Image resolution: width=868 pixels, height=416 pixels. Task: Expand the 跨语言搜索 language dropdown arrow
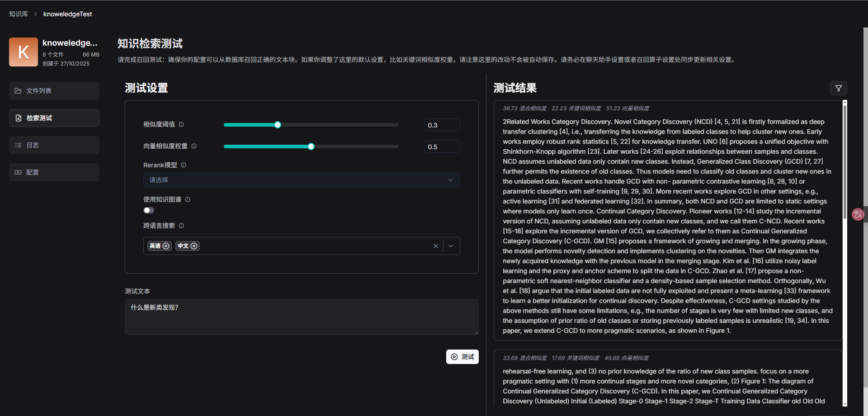pos(451,246)
